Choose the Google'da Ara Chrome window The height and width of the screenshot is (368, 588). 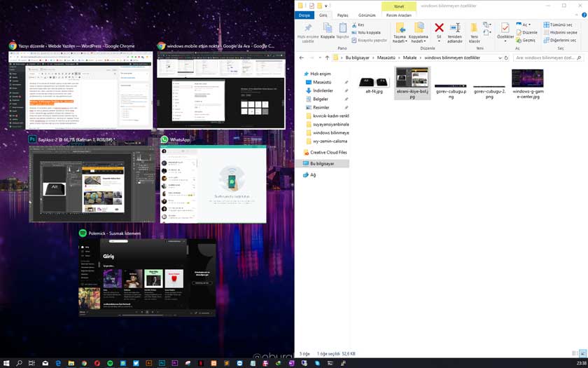221,90
